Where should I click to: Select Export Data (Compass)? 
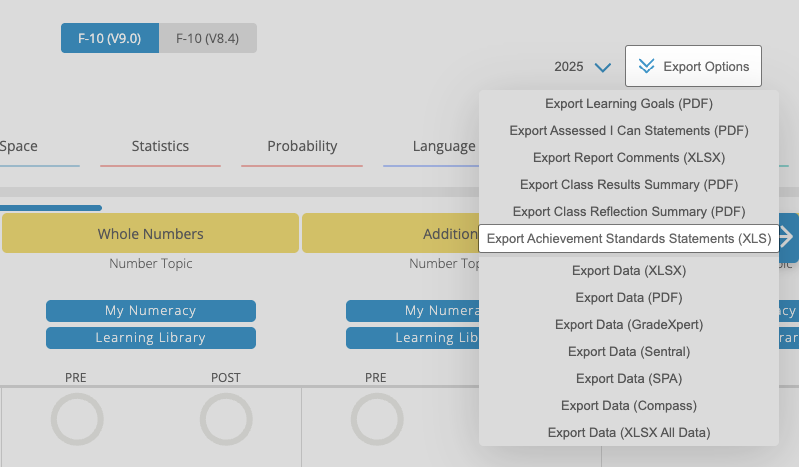(629, 406)
